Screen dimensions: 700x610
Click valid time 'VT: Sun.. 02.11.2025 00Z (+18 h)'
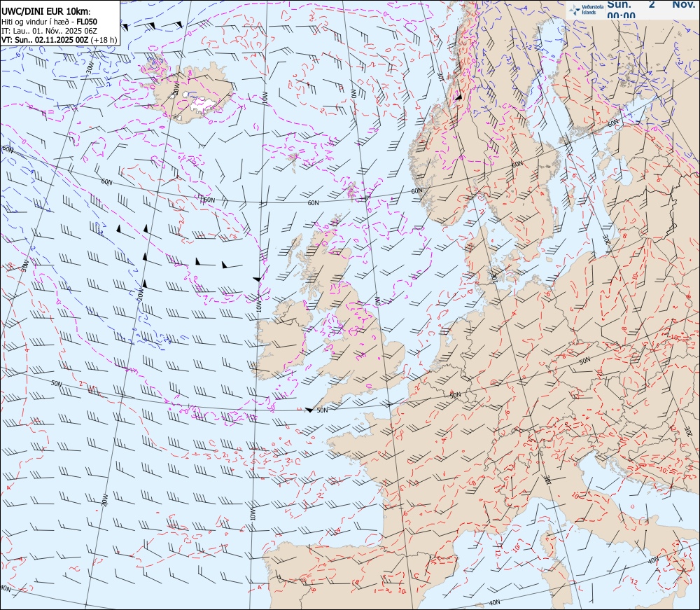pyautogui.click(x=59, y=40)
